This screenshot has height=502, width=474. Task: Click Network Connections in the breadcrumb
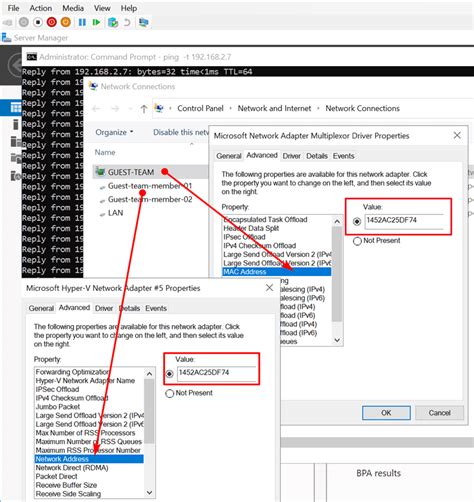tap(362, 108)
